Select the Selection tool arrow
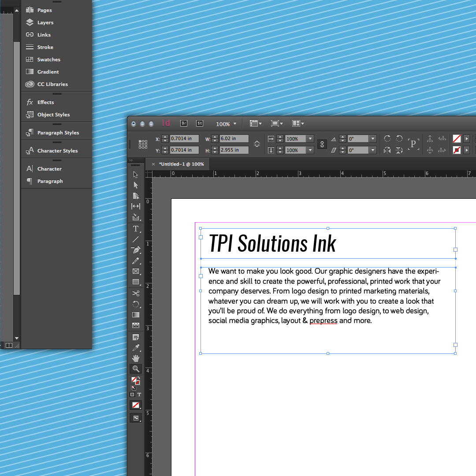Screen dimensions: 476x476 pyautogui.click(x=135, y=175)
